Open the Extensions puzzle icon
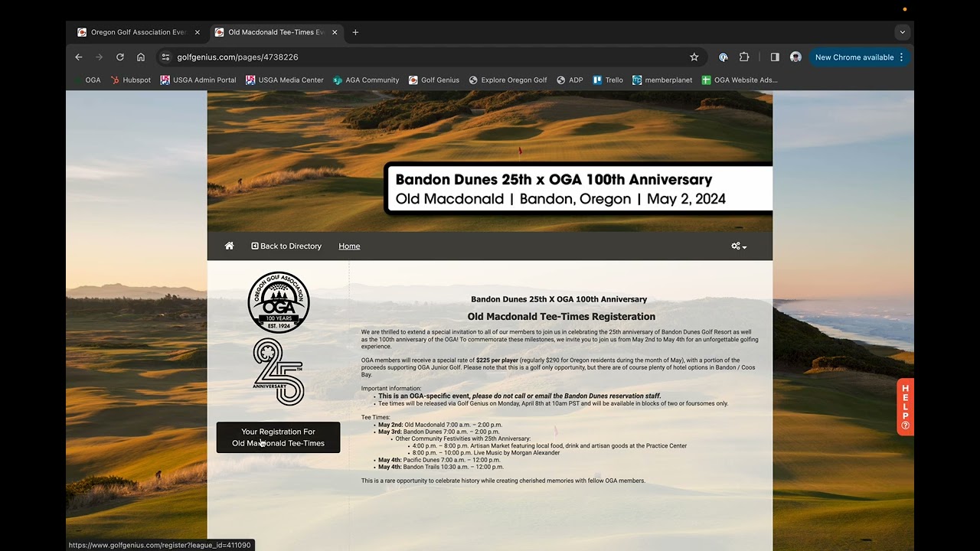 pyautogui.click(x=744, y=57)
